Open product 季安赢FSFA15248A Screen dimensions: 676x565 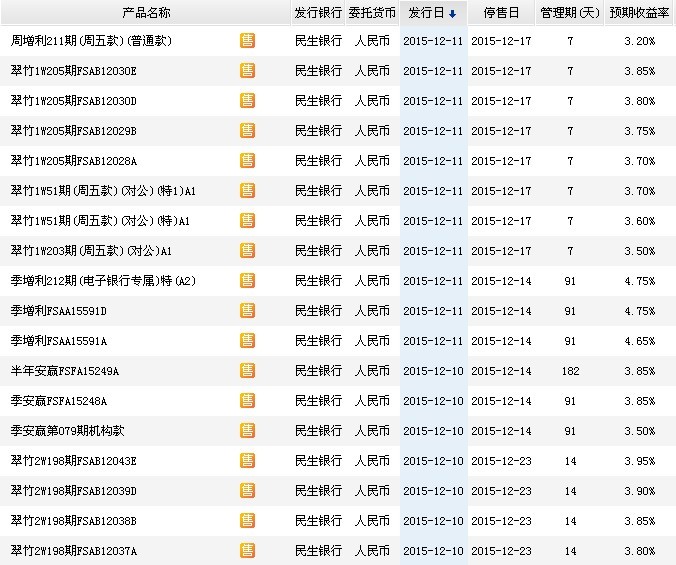[59, 401]
